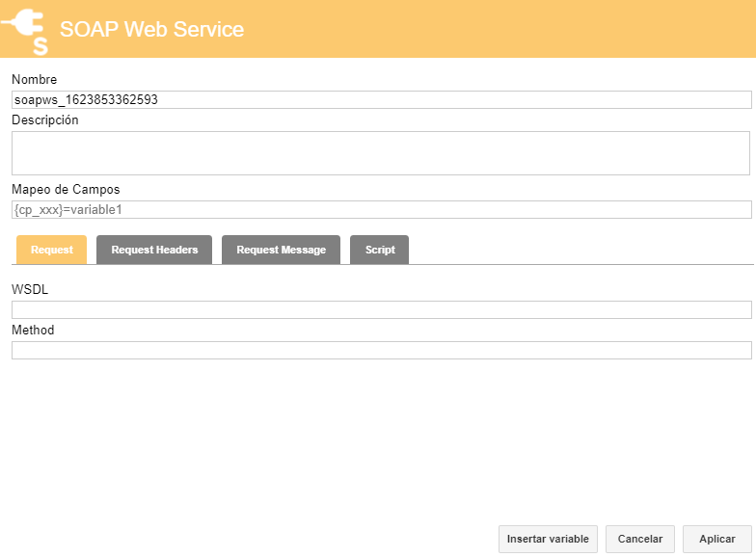
Task: Click the Cancelar button
Action: click(640, 539)
